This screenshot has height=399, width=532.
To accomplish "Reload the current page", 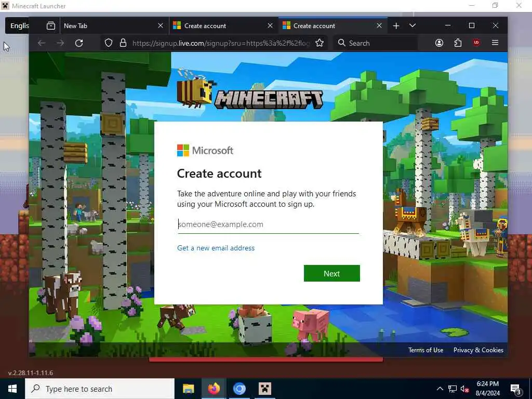I will 79,43.
